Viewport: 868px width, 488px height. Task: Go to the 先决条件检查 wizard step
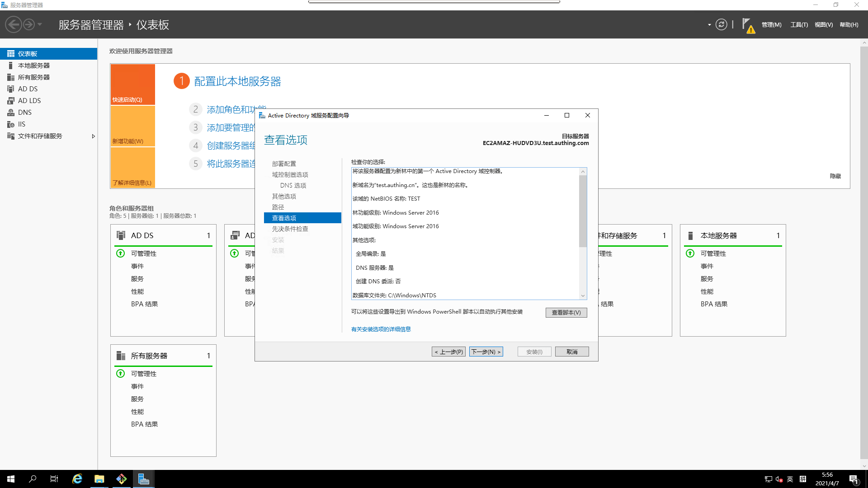290,229
